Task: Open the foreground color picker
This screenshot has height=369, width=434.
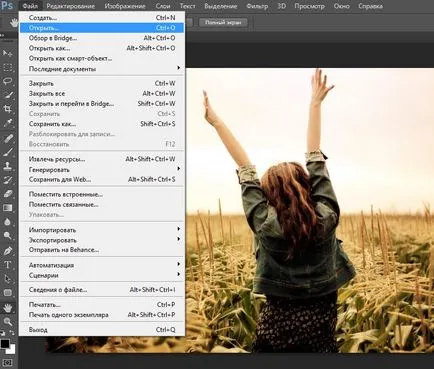Action: pyautogui.click(x=4, y=344)
